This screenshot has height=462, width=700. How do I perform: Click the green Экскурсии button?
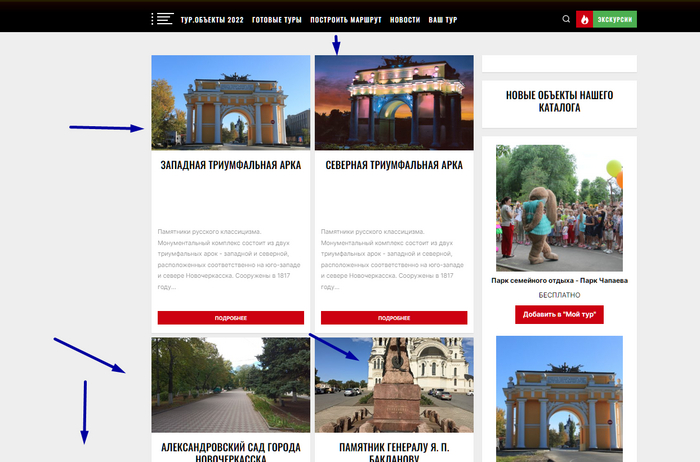(615, 19)
